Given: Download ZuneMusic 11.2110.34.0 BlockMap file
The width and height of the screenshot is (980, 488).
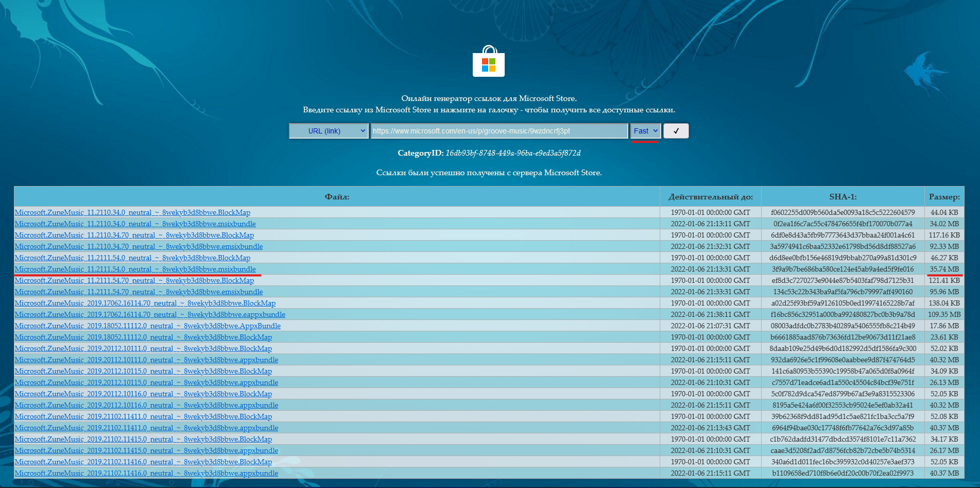Looking at the screenshot, I should [x=132, y=212].
